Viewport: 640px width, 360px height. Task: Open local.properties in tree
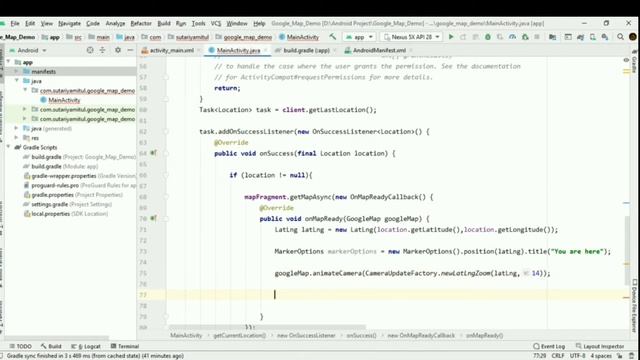point(66,213)
